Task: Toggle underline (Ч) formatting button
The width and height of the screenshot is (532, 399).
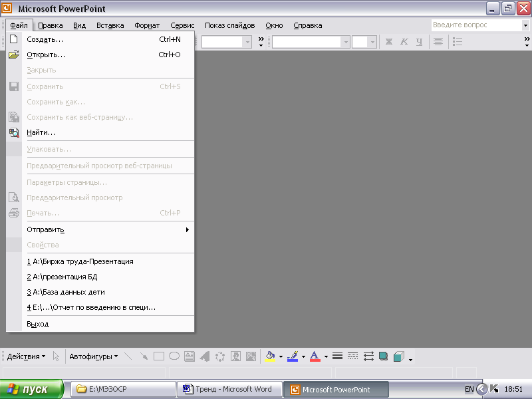Action: [x=420, y=41]
